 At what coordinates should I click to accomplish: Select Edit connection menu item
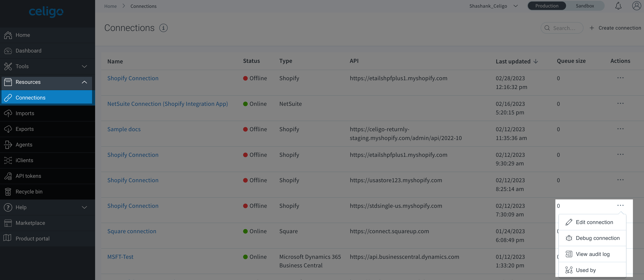(592, 222)
